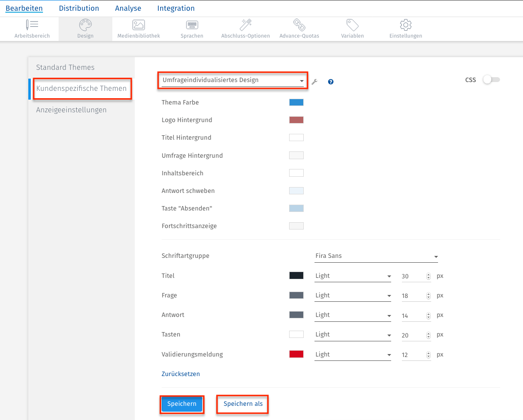The width and height of the screenshot is (523, 420).
Task: Click the wrench icon beside theme dropdown
Action: pyautogui.click(x=314, y=82)
